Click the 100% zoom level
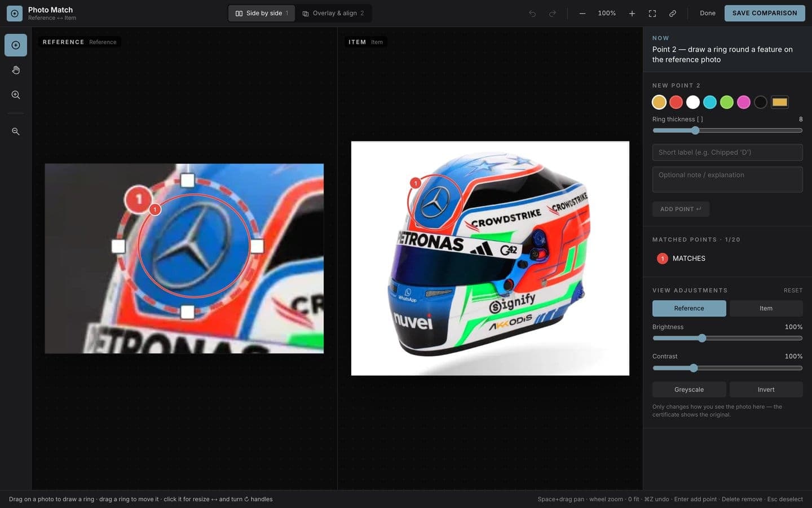 [607, 13]
